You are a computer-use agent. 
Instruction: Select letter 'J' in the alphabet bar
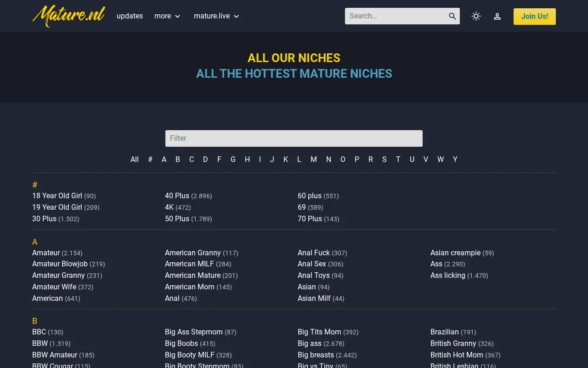[x=272, y=160]
